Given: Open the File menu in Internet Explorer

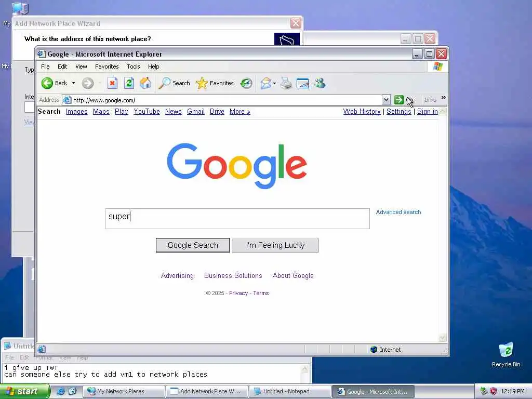Looking at the screenshot, I should pos(45,66).
